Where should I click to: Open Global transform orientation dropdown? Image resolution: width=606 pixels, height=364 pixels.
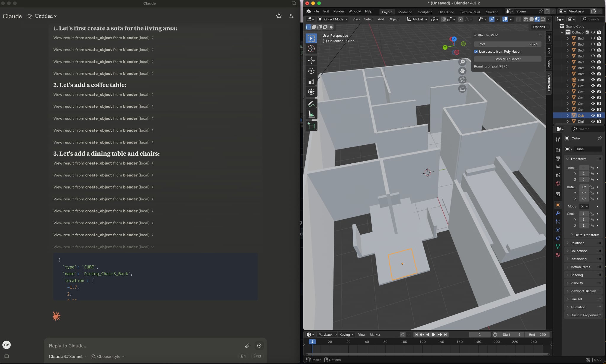pyautogui.click(x=417, y=19)
